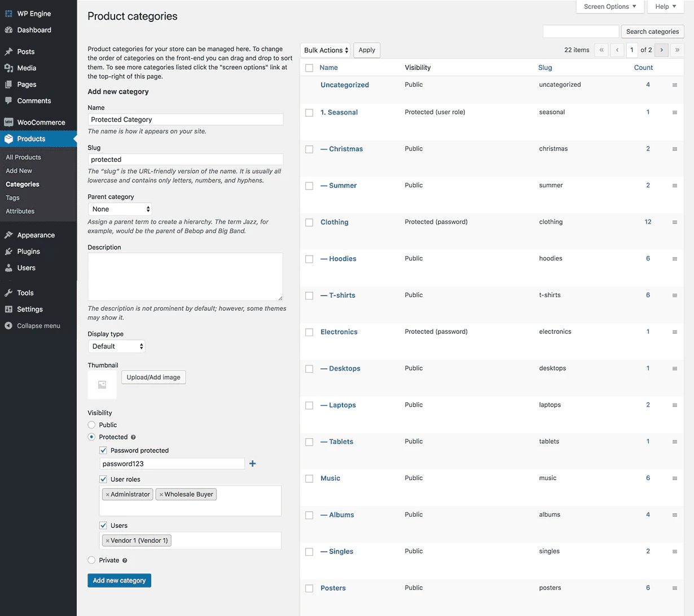This screenshot has width=694, height=616.
Task: Remove the Wholesale Buyer role tag
Action: pos(161,495)
